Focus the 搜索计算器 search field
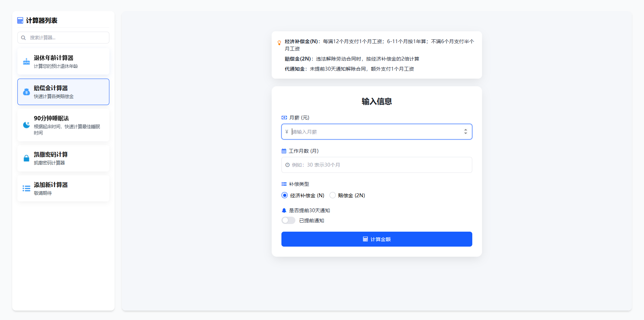The image size is (644, 320). pyautogui.click(x=66, y=38)
